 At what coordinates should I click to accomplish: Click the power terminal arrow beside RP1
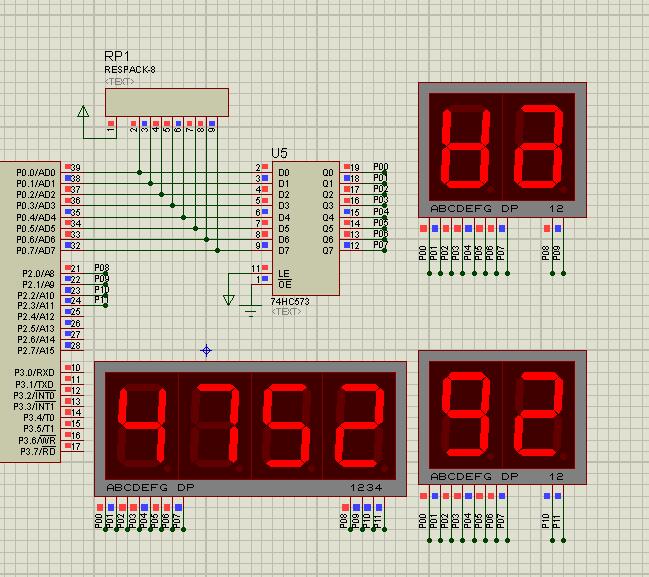pyautogui.click(x=83, y=111)
